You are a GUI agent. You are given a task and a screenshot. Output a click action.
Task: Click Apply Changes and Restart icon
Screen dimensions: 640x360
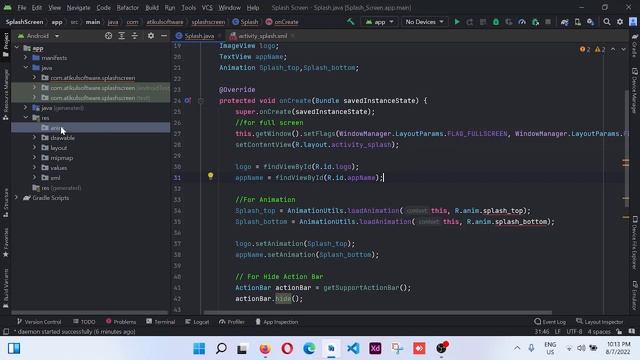[470, 22]
